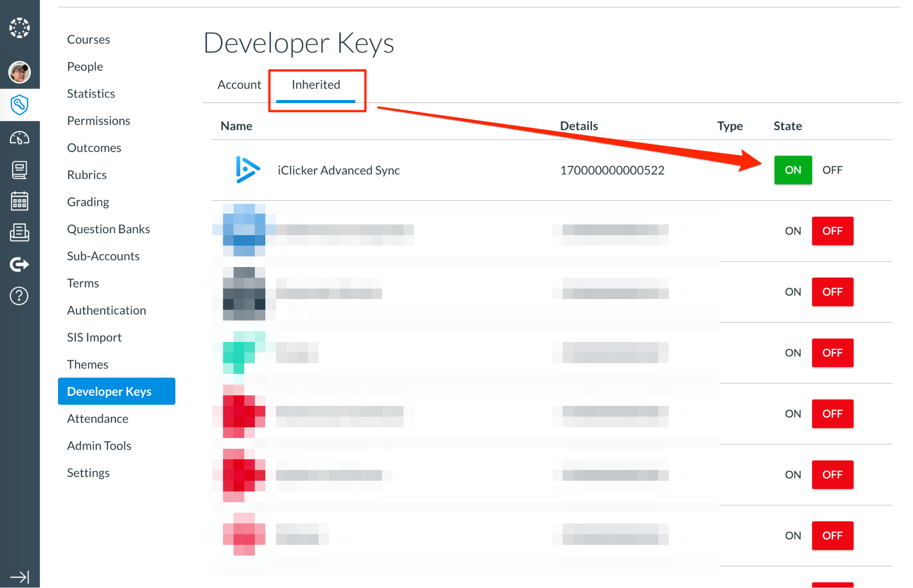Viewport: 913px width, 588px height.
Task: Navigate to the Permissions page
Action: tap(99, 121)
